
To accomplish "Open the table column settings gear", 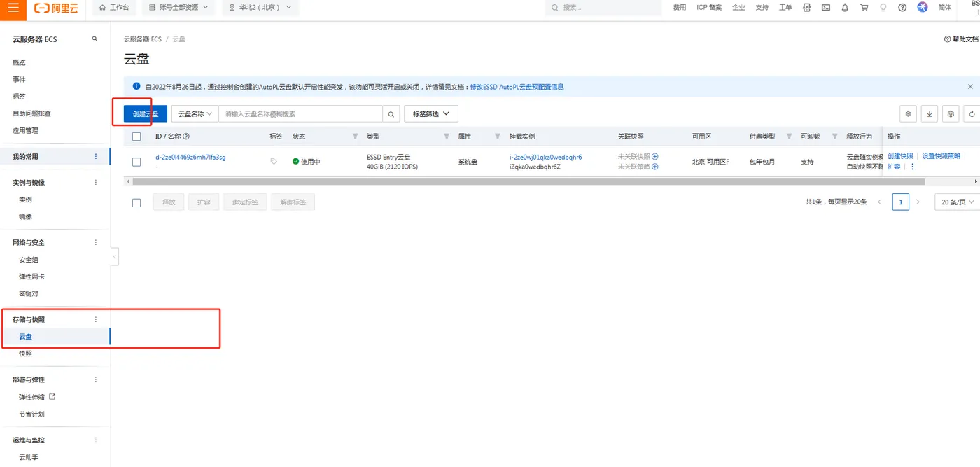I will [x=950, y=113].
